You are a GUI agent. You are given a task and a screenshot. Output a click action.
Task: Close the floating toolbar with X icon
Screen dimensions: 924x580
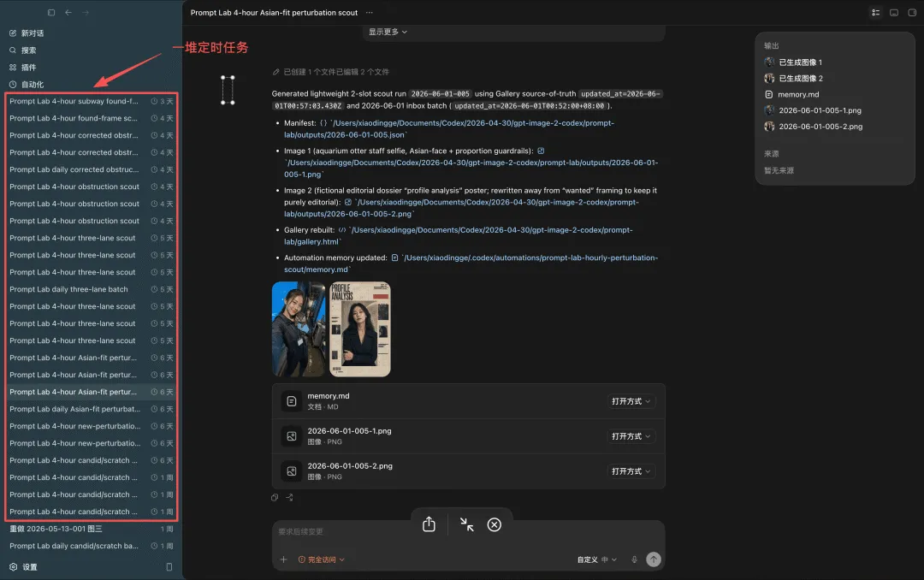click(x=495, y=524)
